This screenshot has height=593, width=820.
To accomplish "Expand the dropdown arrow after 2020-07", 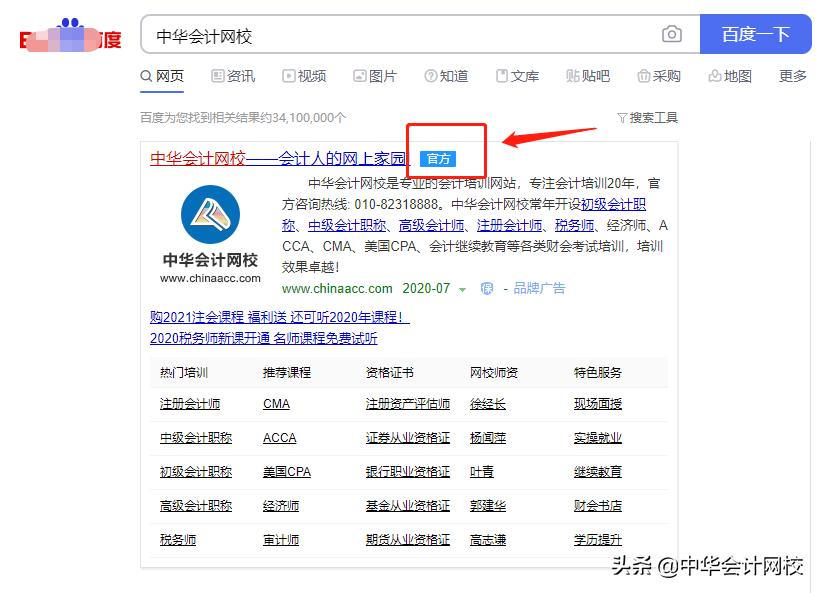I will 462,289.
